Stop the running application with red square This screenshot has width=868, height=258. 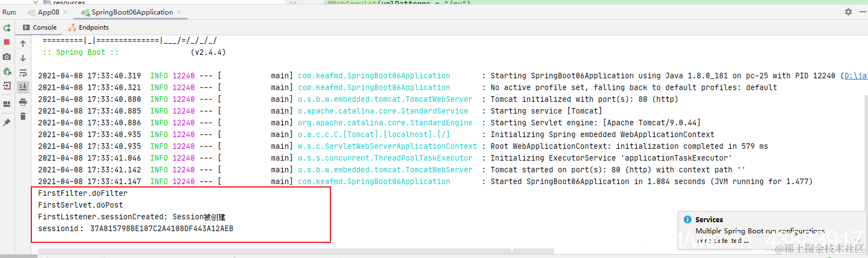[x=7, y=42]
